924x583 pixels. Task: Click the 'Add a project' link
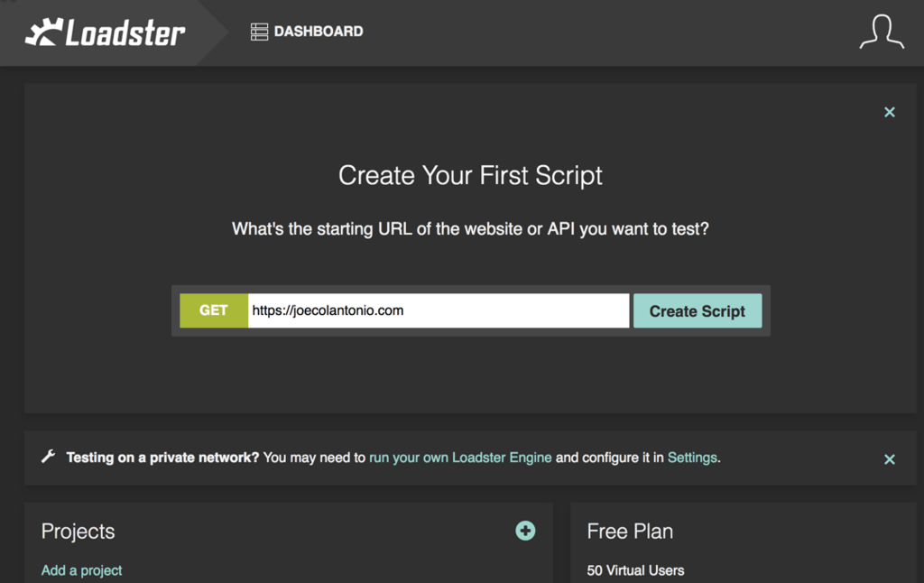tap(82, 570)
